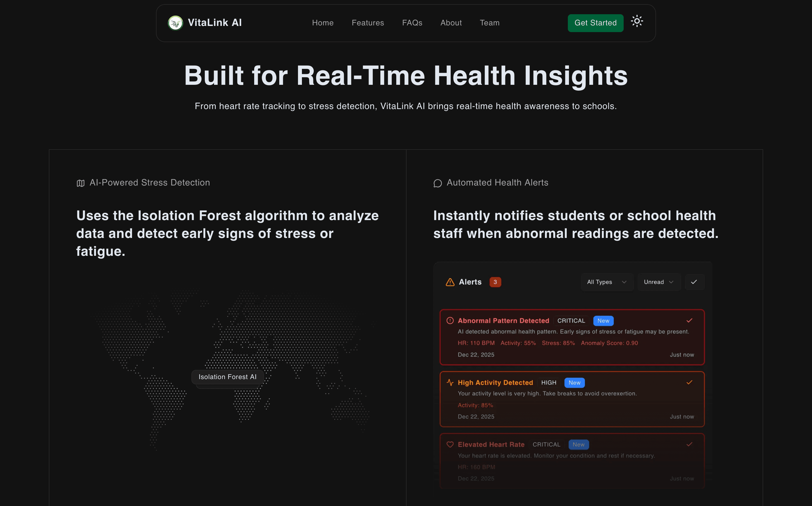This screenshot has width=812, height=506.
Task: Click the CRITICAL tag on Abnormal Pattern Detected
Action: [571, 321]
